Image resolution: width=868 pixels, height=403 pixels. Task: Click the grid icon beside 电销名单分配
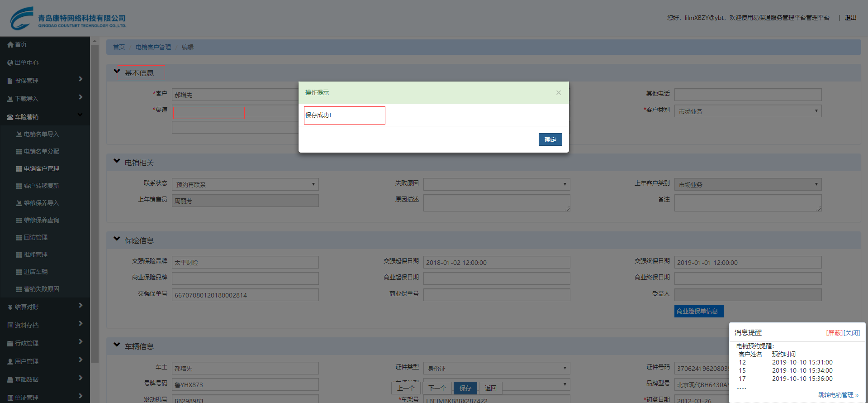click(19, 151)
